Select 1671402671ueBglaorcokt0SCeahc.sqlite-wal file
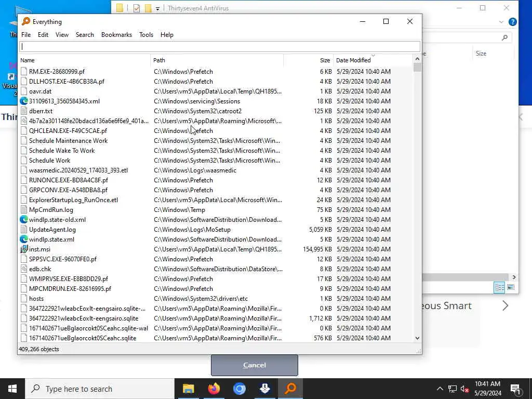 (x=88, y=328)
